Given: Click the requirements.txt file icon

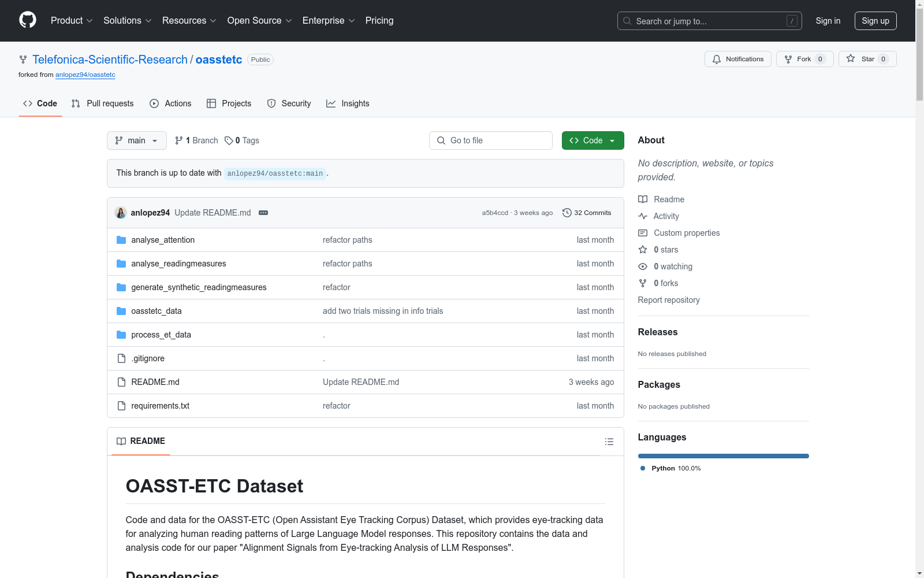Looking at the screenshot, I should (x=121, y=406).
